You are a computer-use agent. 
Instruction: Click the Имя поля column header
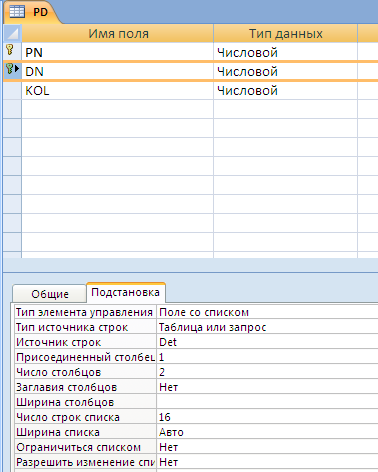tap(118, 33)
